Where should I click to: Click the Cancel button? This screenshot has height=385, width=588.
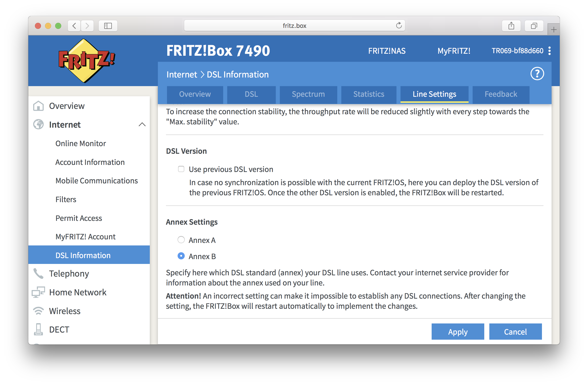tap(516, 332)
